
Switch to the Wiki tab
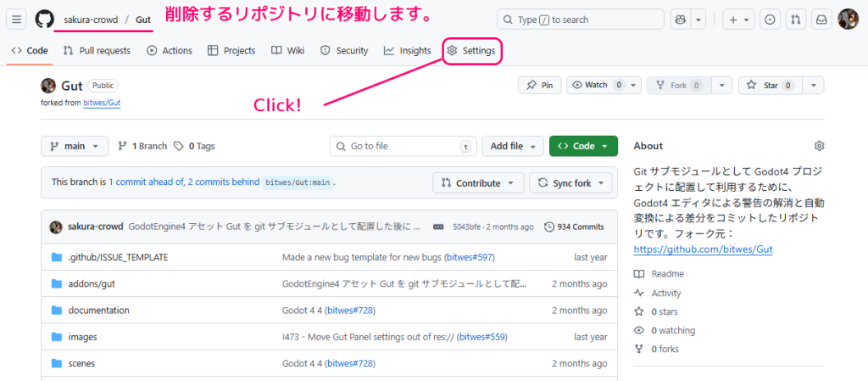[288, 50]
